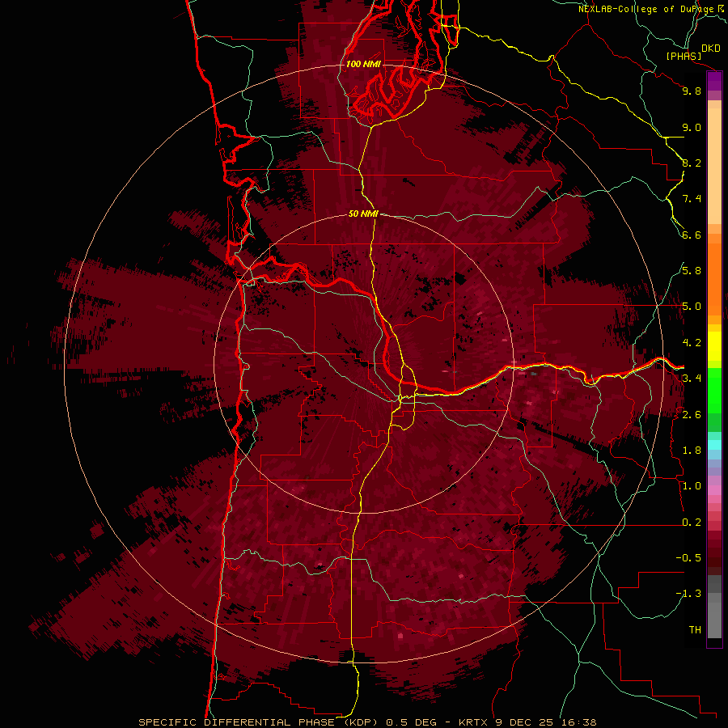Click the -1.3 value on color scale

688,594
